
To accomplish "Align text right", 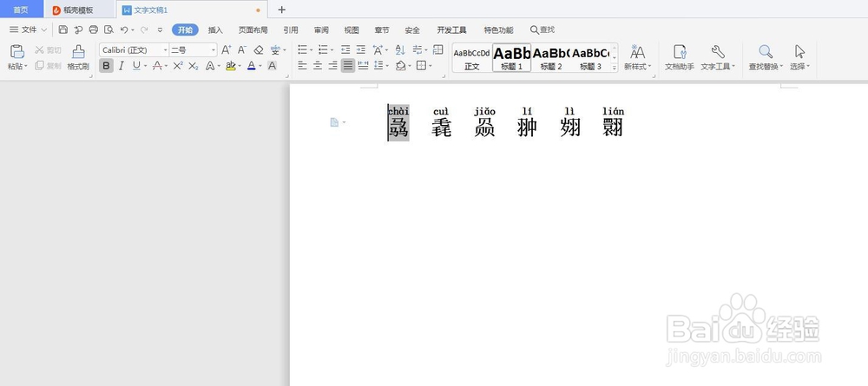I will click(x=332, y=66).
